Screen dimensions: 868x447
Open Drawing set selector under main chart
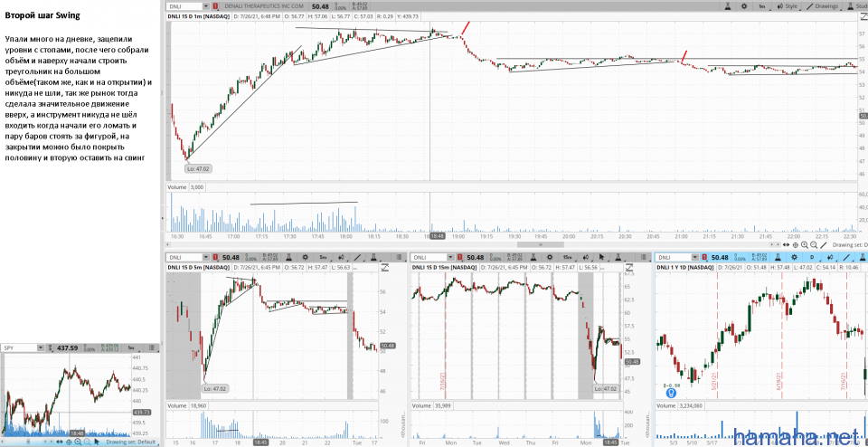tap(850, 244)
